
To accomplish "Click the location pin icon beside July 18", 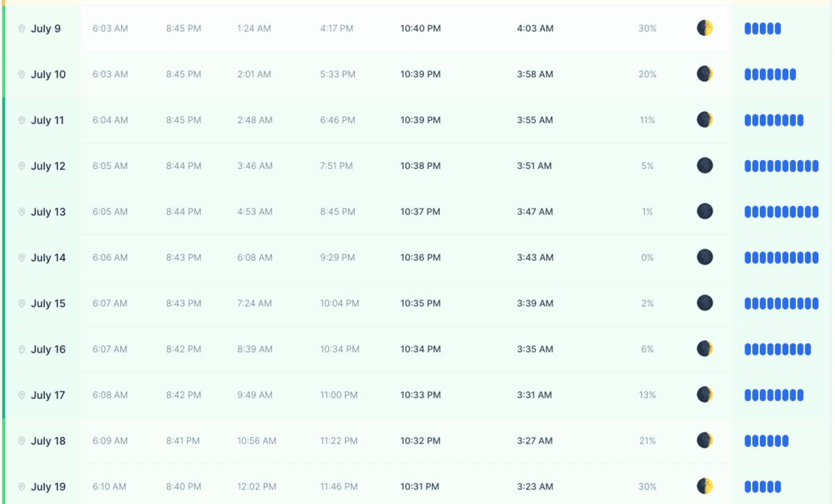I will coord(22,441).
